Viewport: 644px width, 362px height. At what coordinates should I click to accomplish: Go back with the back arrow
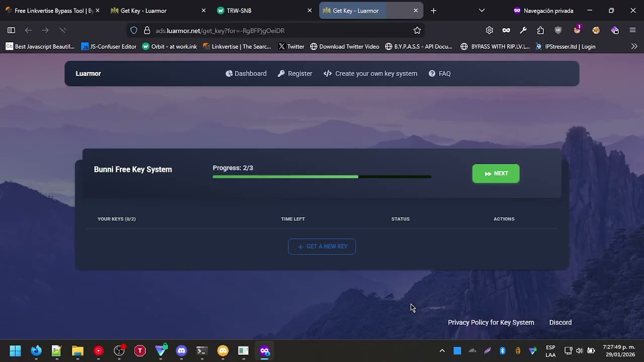click(28, 30)
